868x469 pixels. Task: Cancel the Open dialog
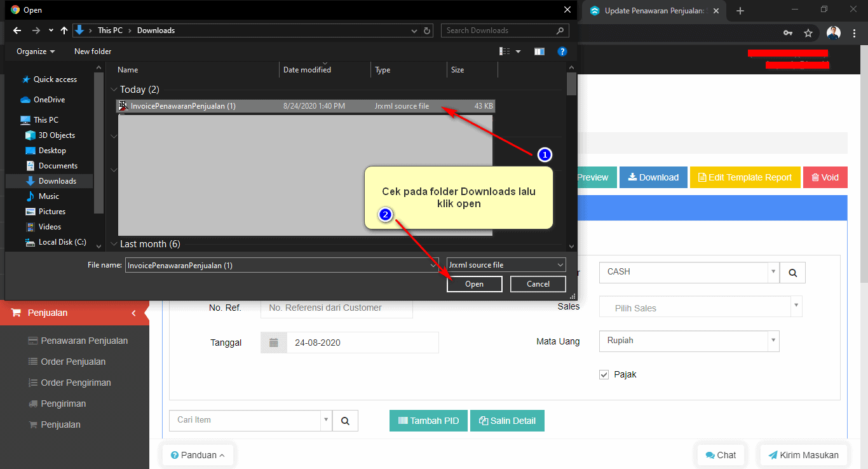(x=538, y=284)
